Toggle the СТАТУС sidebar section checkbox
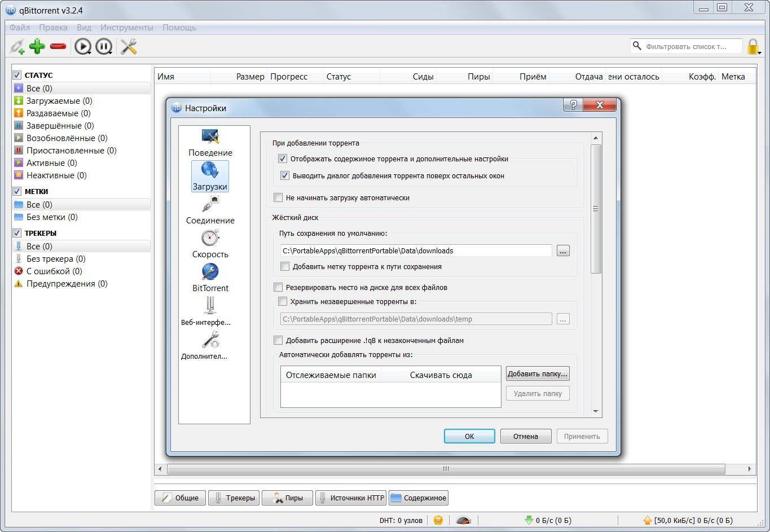This screenshot has width=770, height=532. [17, 75]
